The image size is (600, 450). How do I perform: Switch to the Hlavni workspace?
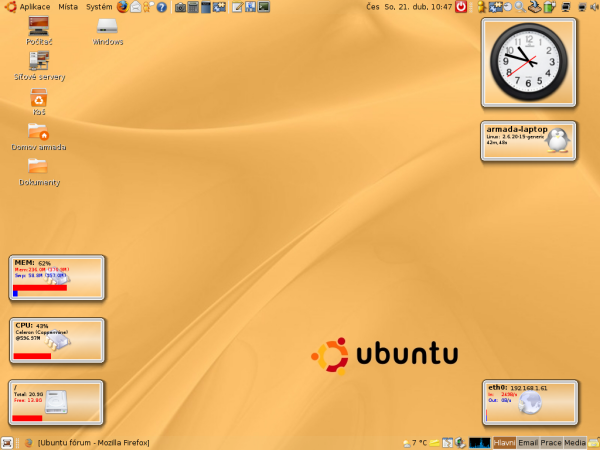click(x=504, y=443)
